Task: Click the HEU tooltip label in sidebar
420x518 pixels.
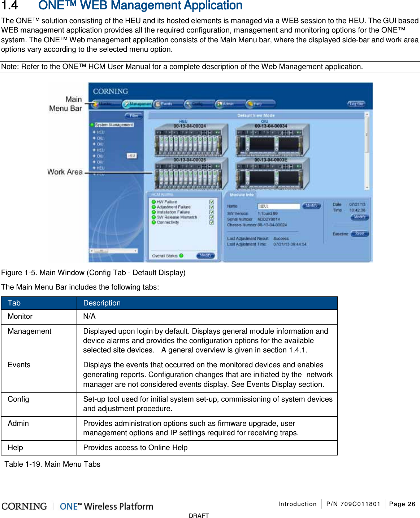Action: pos(131,156)
